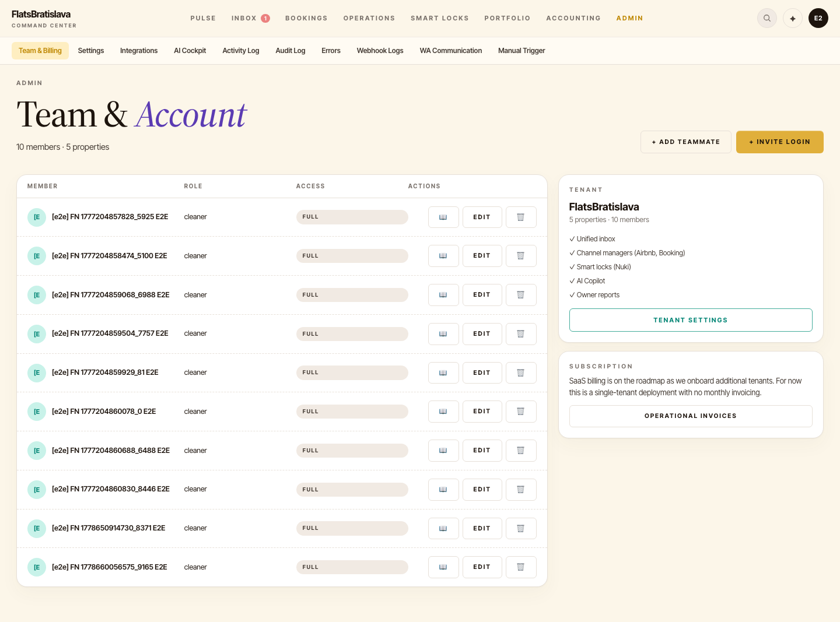Switch to AI Cockpit tab
This screenshot has width=840, height=622.
(x=190, y=51)
